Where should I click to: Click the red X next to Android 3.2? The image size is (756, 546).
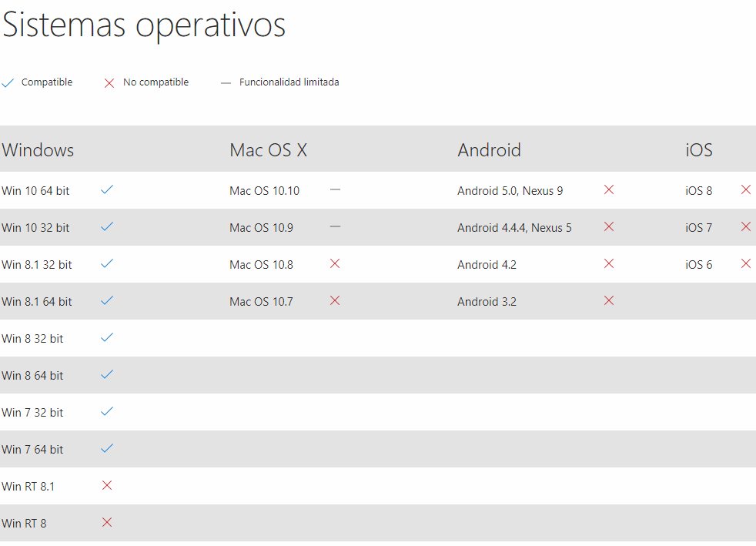[609, 300]
